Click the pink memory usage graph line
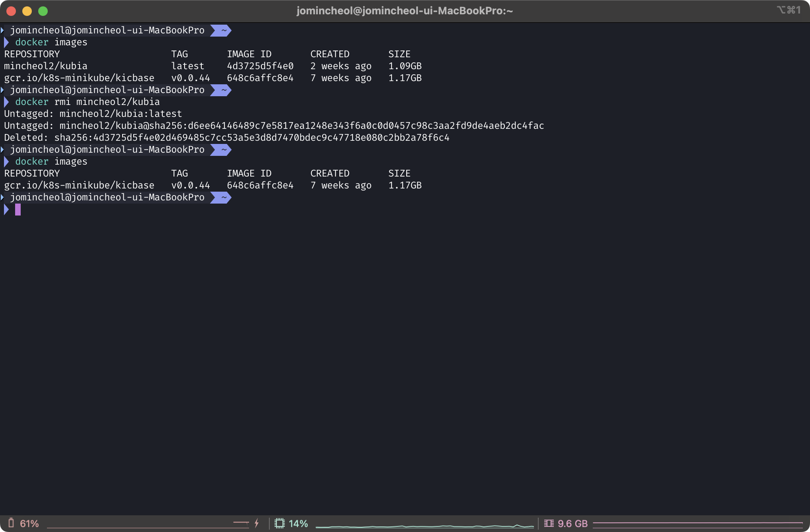Viewport: 810px width, 532px height. tap(697, 522)
